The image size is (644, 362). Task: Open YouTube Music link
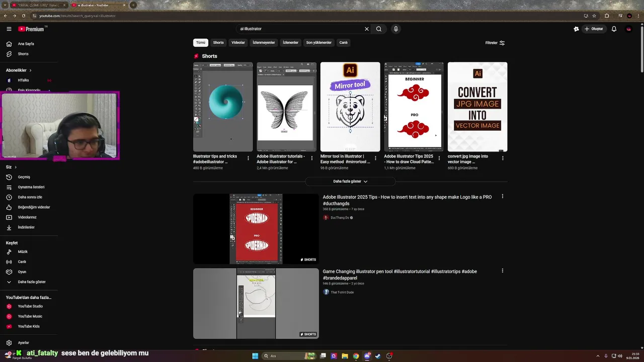coord(29,316)
